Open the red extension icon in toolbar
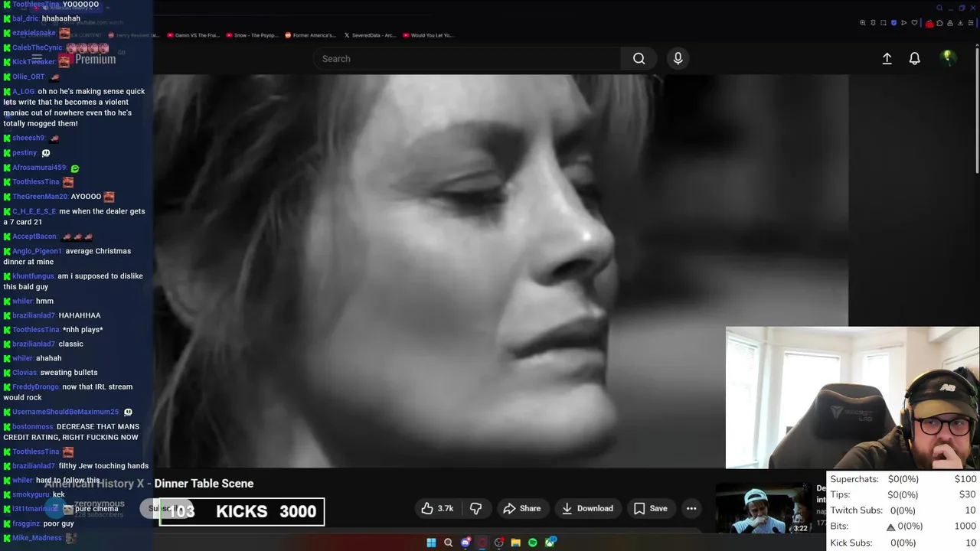 [929, 24]
